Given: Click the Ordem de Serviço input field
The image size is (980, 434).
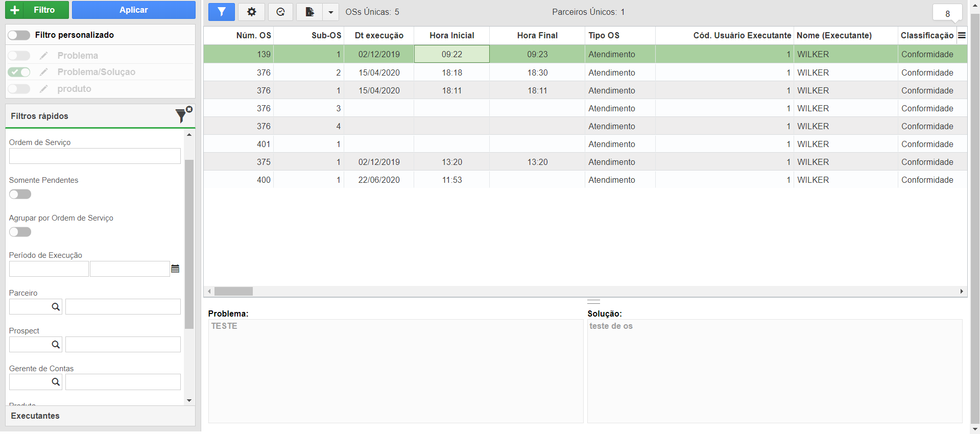Looking at the screenshot, I should pos(95,156).
